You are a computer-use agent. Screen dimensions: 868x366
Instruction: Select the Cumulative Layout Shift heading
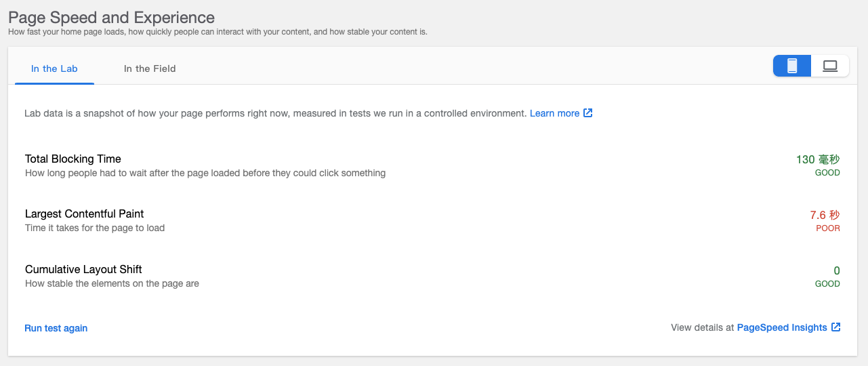pos(83,269)
